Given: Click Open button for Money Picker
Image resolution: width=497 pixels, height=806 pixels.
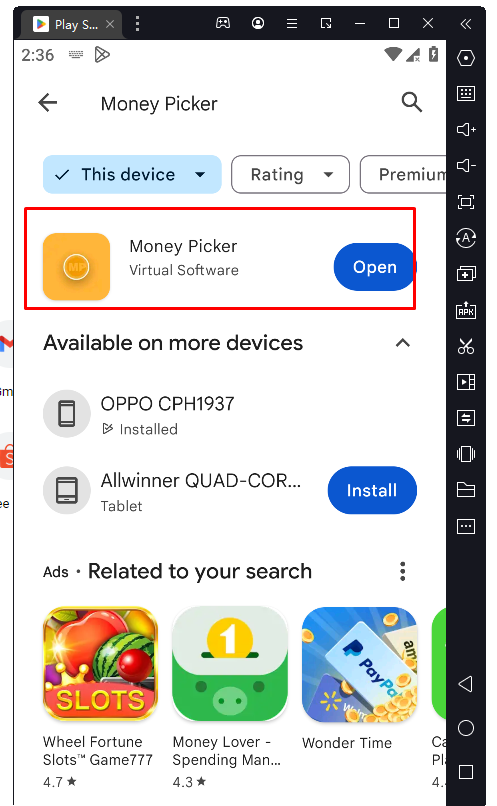Looking at the screenshot, I should click(375, 267).
